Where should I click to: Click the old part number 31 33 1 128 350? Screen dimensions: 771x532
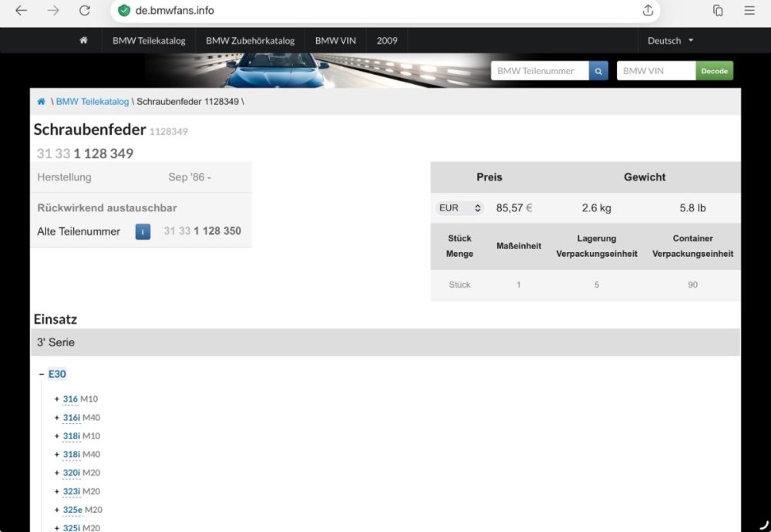coord(203,231)
